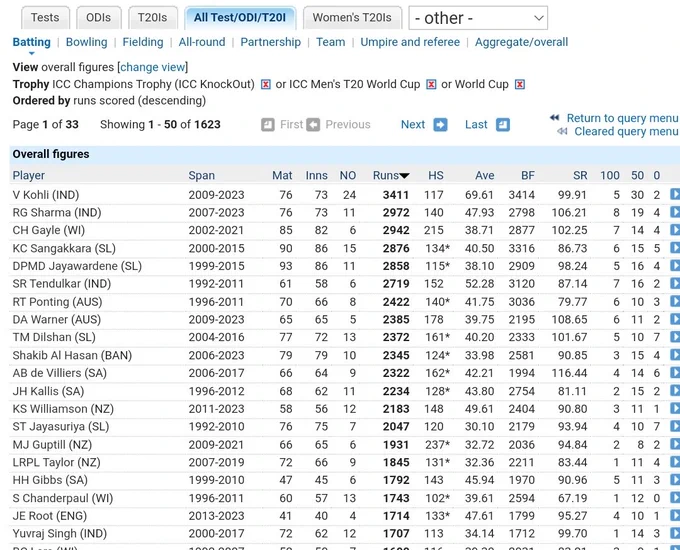Expand RG Sharma row details arrow
This screenshot has width=680, height=550.
[x=675, y=212]
